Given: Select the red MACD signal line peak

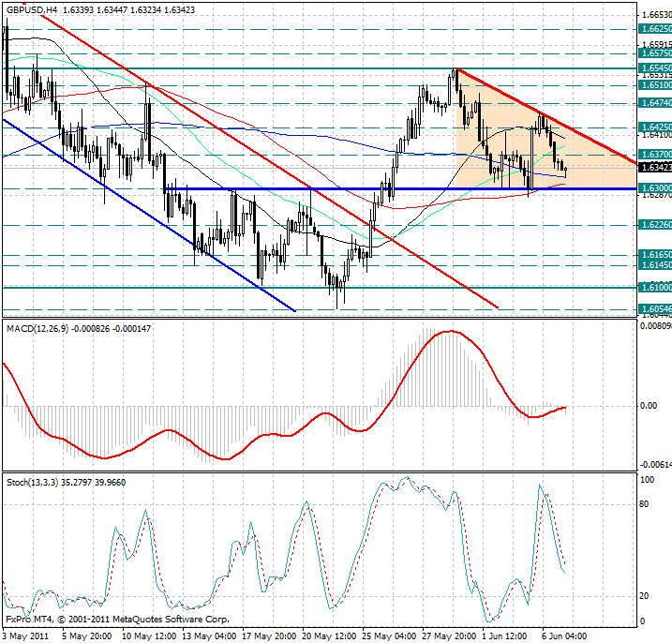Looking at the screenshot, I should pos(451,331).
